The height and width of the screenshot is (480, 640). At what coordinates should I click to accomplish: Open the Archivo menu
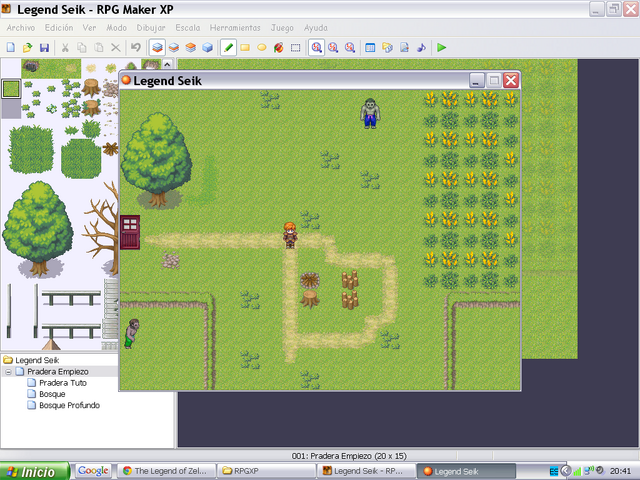[x=21, y=28]
